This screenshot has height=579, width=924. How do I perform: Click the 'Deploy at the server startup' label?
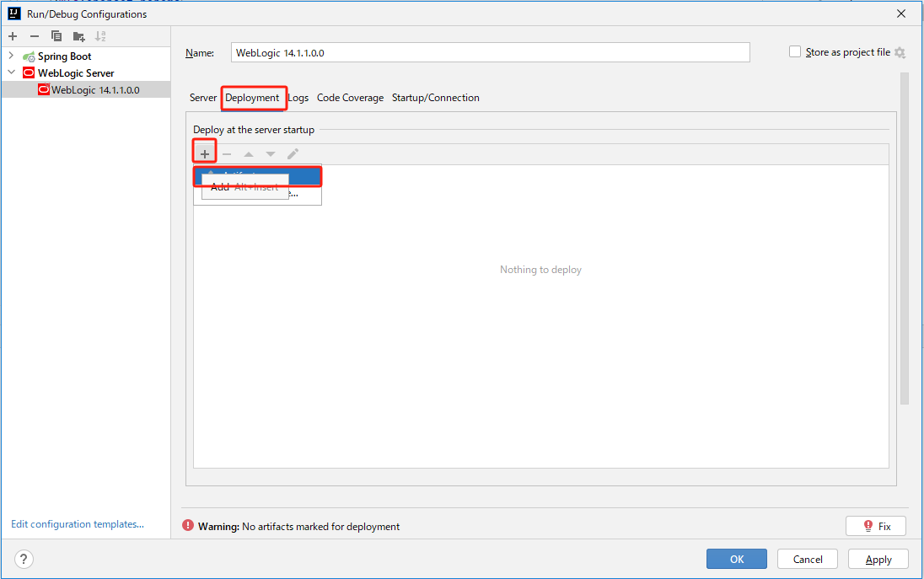254,130
